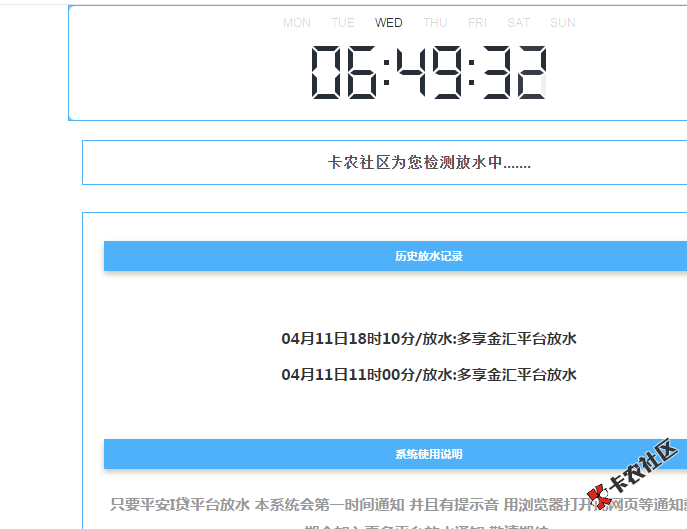Click the highlighted WED weekday label
This screenshot has height=529, width=687.
pyautogui.click(x=389, y=23)
